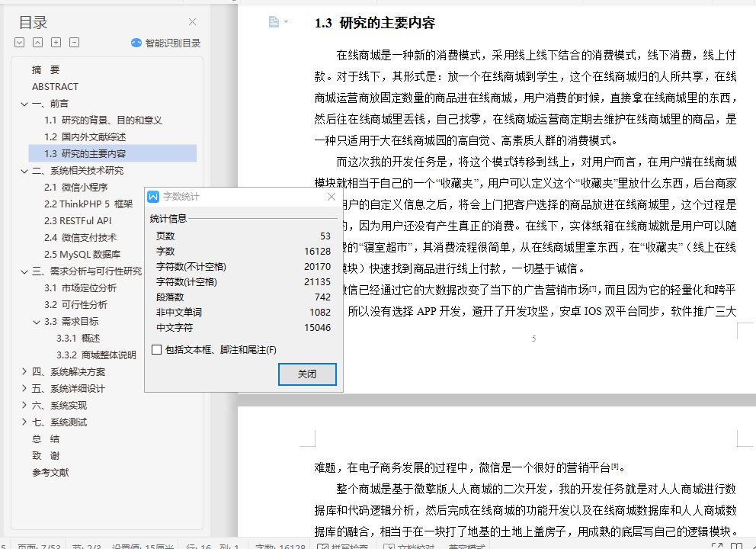Go to 3.3.1 概述
Viewport: 756px width, 549px height.
(x=78, y=339)
